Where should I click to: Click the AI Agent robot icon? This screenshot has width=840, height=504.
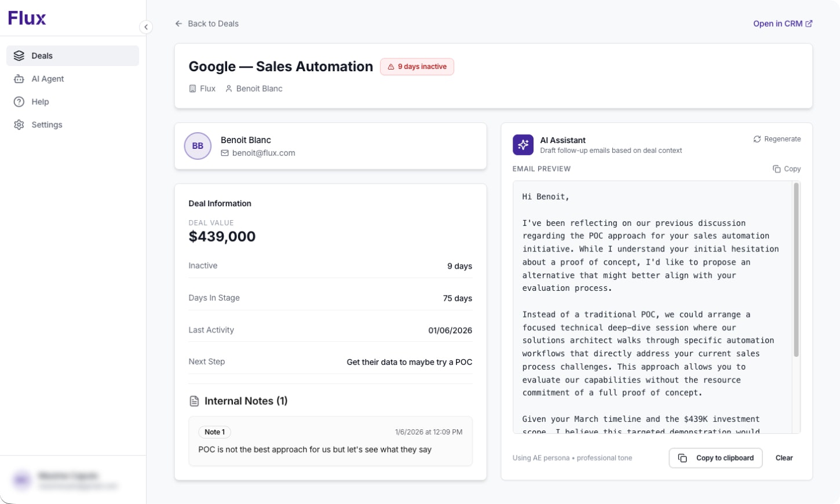pos(19,79)
